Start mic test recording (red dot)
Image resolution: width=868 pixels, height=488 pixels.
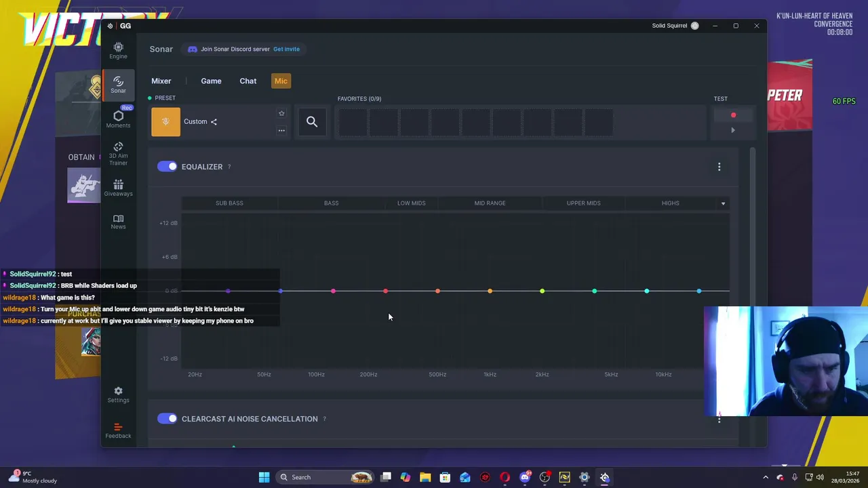click(733, 115)
